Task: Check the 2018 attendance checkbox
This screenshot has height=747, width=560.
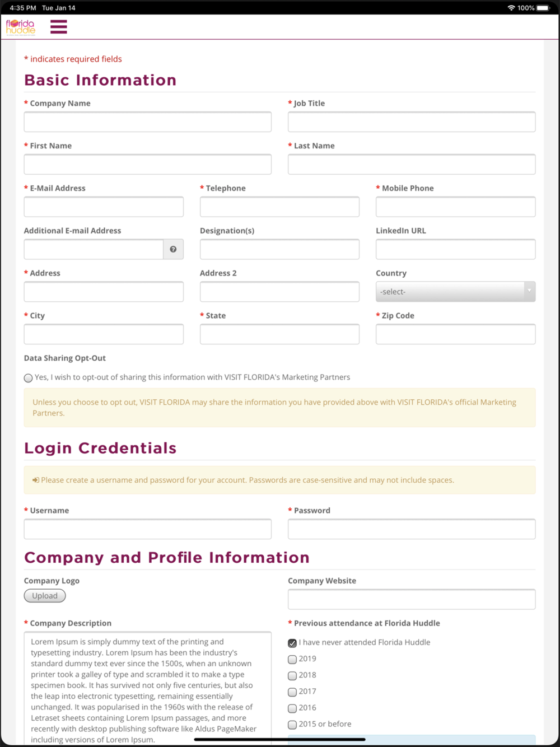Action: [x=292, y=675]
